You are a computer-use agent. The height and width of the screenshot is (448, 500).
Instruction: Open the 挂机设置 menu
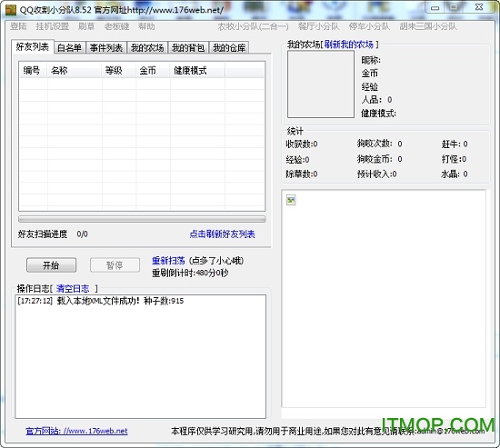coord(53,26)
